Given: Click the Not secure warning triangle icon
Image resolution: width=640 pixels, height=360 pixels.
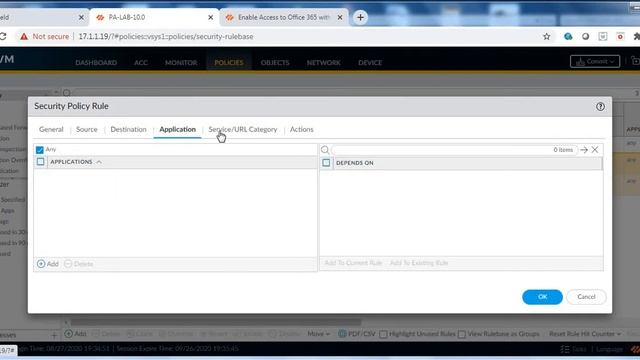Looking at the screenshot, I should pos(24,36).
